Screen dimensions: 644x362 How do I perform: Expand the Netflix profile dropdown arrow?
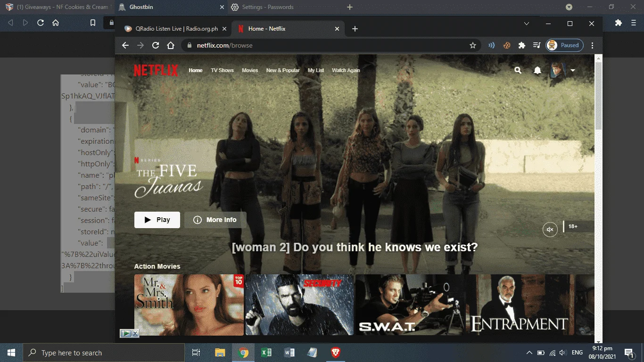click(573, 70)
